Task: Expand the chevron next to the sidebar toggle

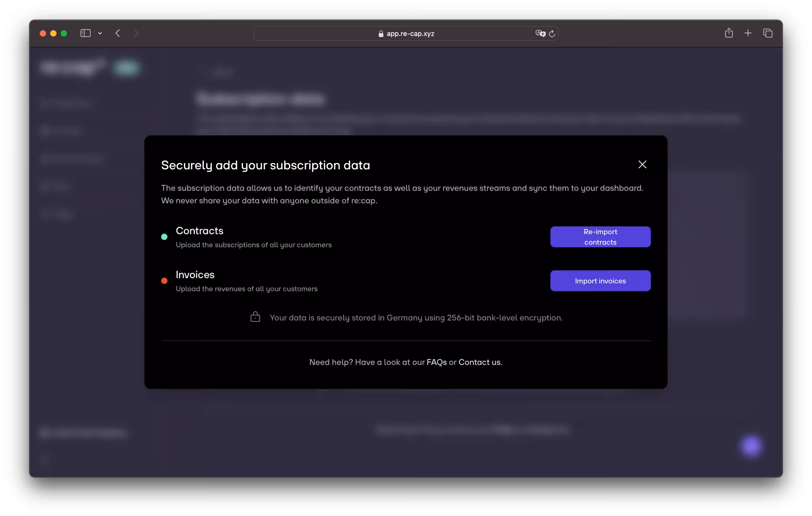Action: [x=100, y=33]
